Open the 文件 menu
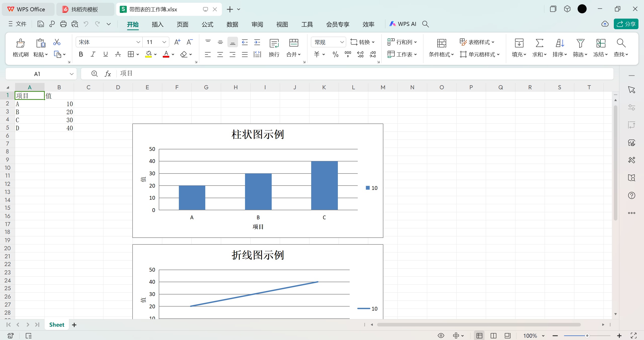Screen dimensions: 644x340 (17, 24)
